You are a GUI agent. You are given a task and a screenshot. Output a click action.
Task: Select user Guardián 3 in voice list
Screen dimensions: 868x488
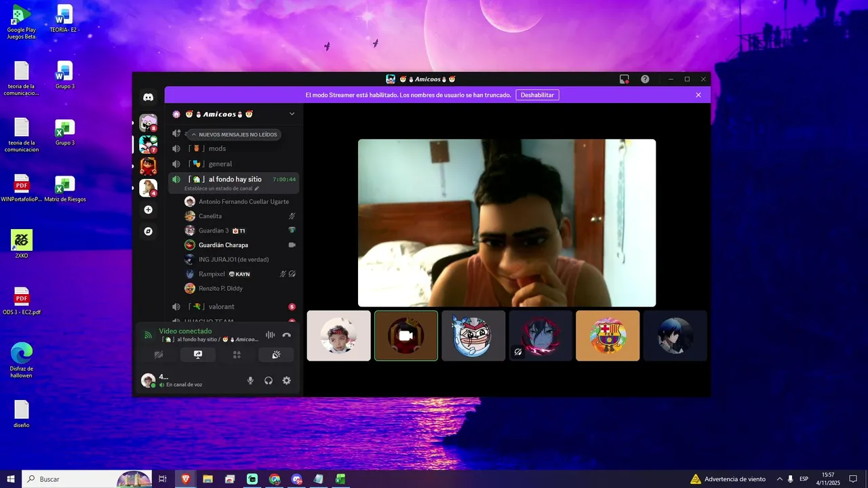(x=240, y=230)
